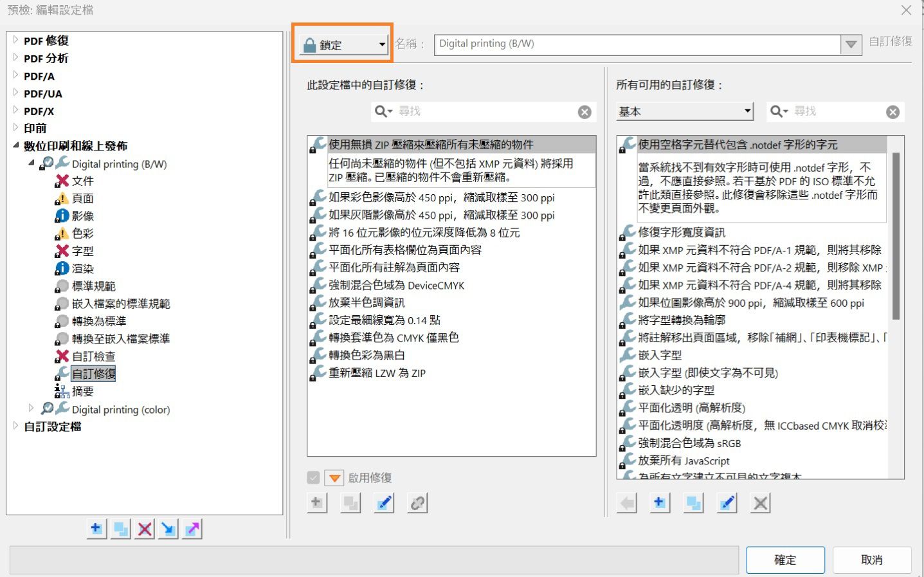Click the available fixups list scrollbar
Image resolution: width=924 pixels, height=577 pixels.
(896, 235)
